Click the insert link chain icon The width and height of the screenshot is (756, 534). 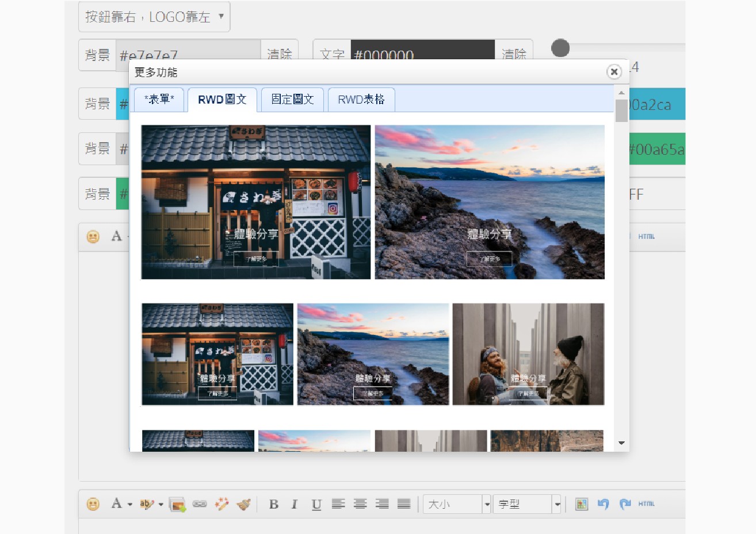click(200, 504)
